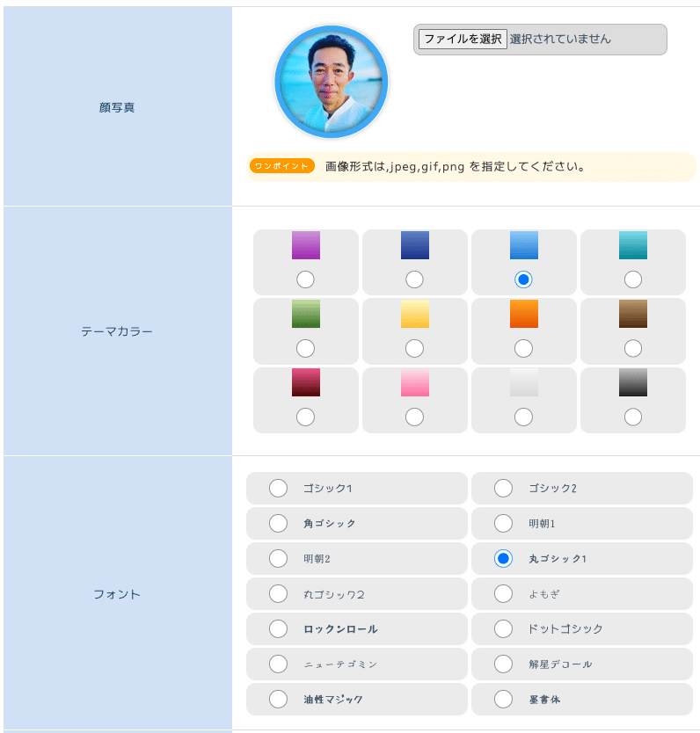Choose the 墨書体 font radio button
Image resolution: width=700 pixels, height=733 pixels.
503,700
